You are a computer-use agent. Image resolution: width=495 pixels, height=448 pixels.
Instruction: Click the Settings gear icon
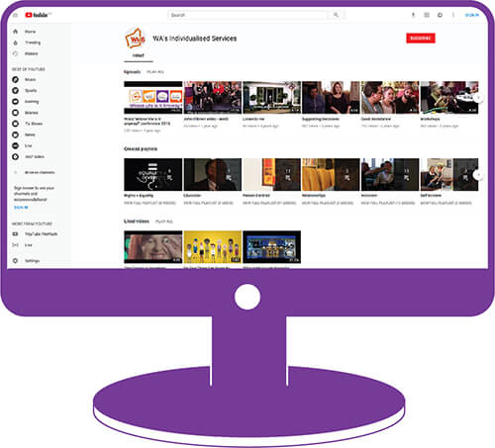pos(15,261)
